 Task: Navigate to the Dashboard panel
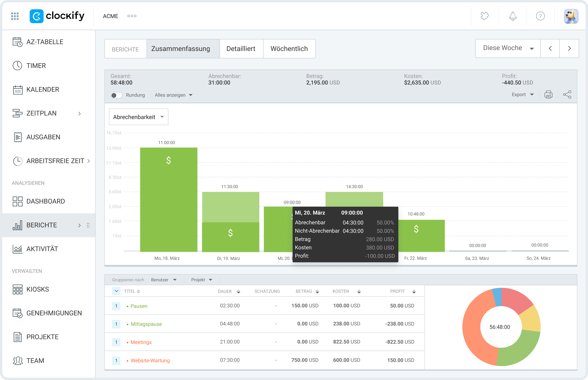[x=46, y=201]
